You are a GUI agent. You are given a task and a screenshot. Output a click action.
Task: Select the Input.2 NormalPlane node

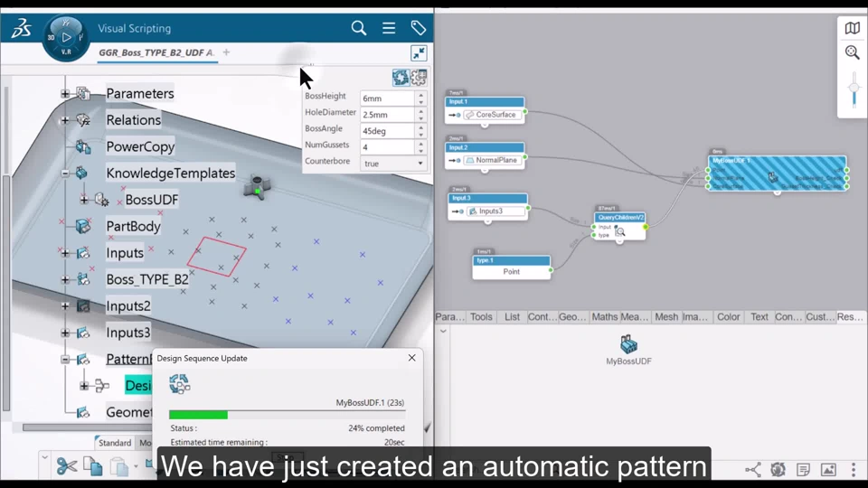[486, 155]
